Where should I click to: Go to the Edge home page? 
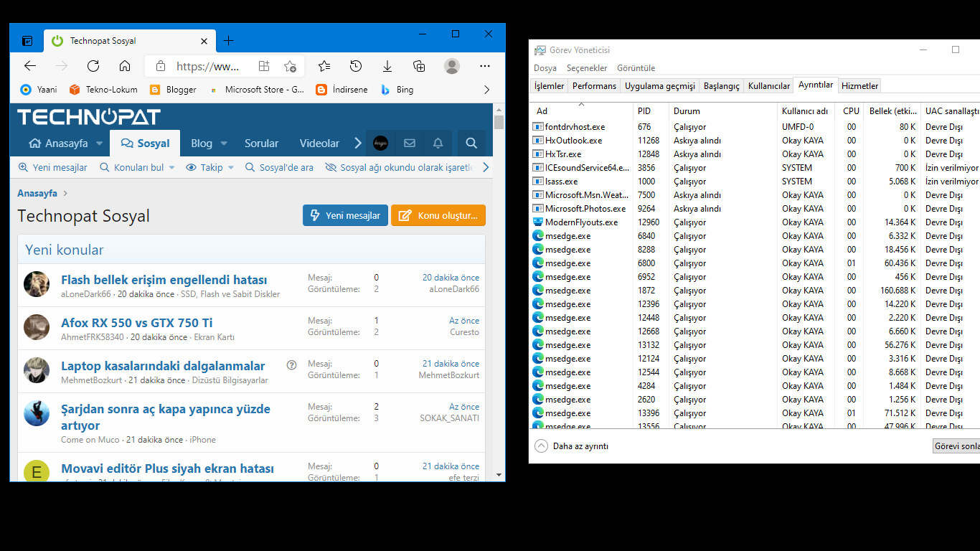125,66
